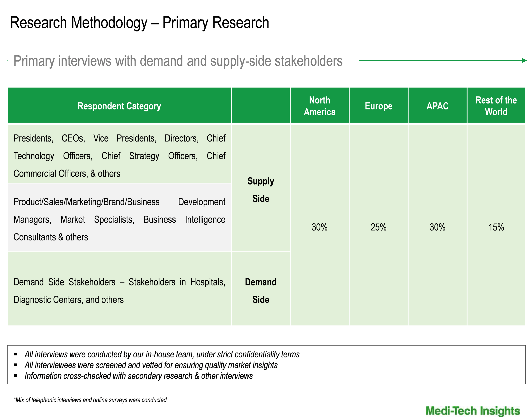The width and height of the screenshot is (532, 417).
Task: Click the bullet about interviewees screened and vetted
Action: click(151, 365)
